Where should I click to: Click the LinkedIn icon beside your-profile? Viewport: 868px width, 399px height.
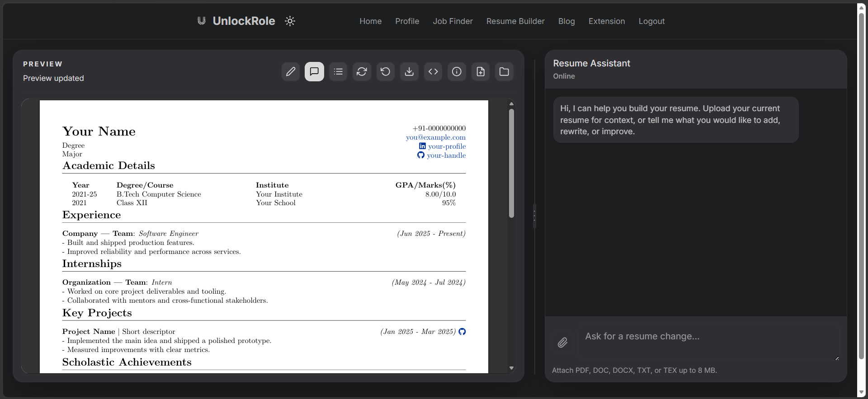(422, 146)
